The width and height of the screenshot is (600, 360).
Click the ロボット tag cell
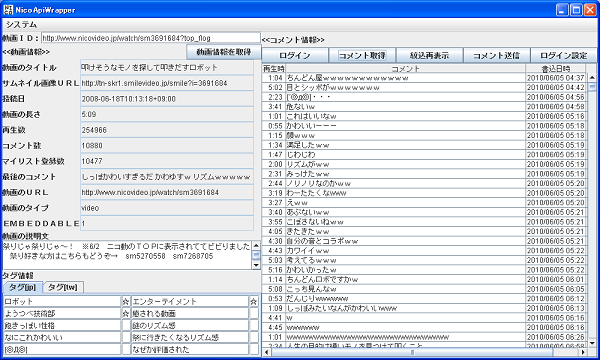(62, 301)
